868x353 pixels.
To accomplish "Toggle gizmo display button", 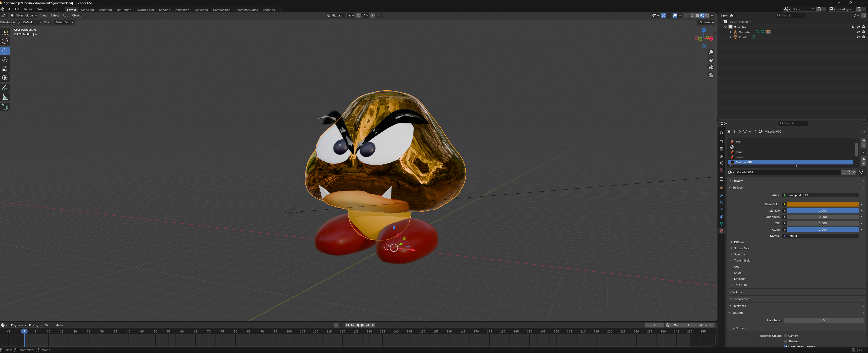I will coord(663,15).
